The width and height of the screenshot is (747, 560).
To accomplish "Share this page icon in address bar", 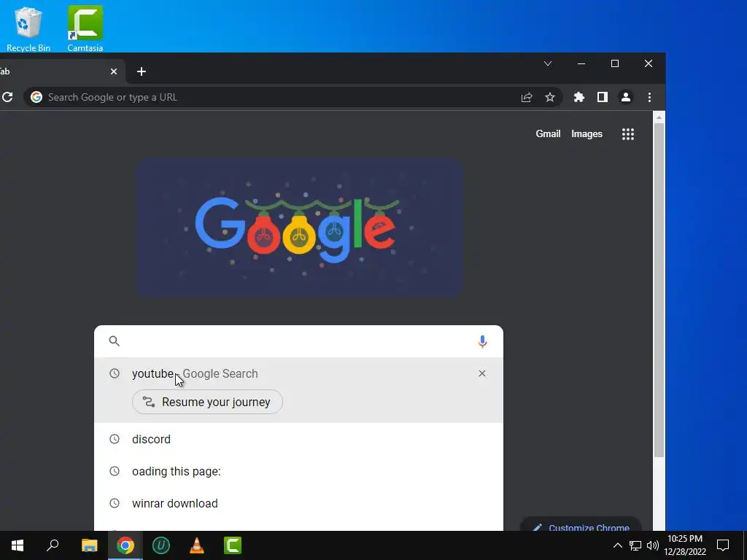I will pos(527,97).
